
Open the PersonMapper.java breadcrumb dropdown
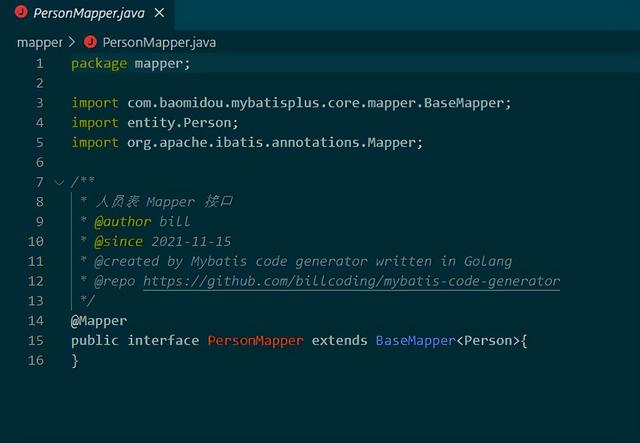tap(159, 42)
